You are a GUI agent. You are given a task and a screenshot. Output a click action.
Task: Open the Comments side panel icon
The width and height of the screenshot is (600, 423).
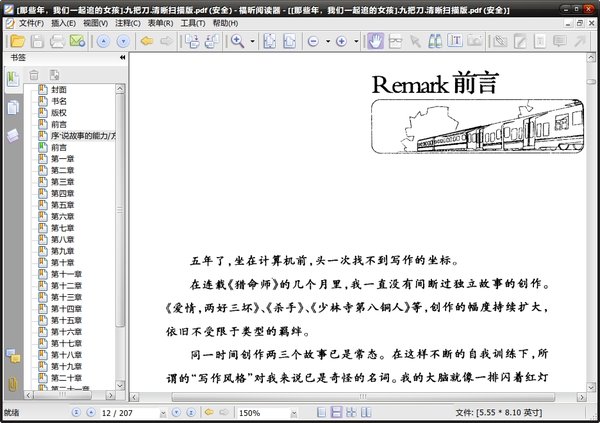[13, 357]
